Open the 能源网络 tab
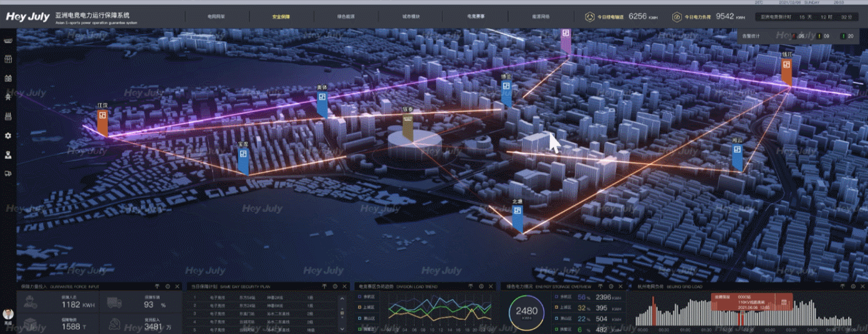The width and height of the screenshot is (868, 334). [x=541, y=17]
